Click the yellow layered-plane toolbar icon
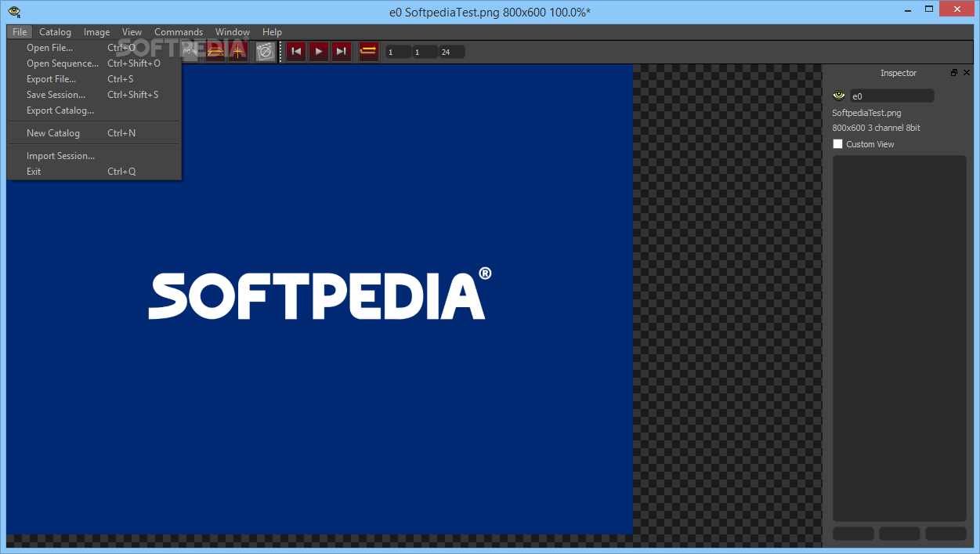 (x=215, y=52)
